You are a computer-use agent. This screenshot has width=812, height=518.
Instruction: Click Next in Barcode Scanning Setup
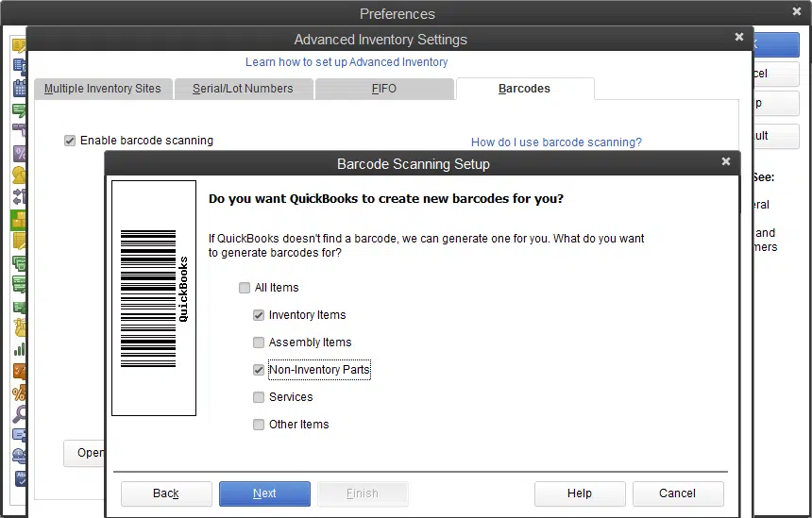click(x=264, y=493)
